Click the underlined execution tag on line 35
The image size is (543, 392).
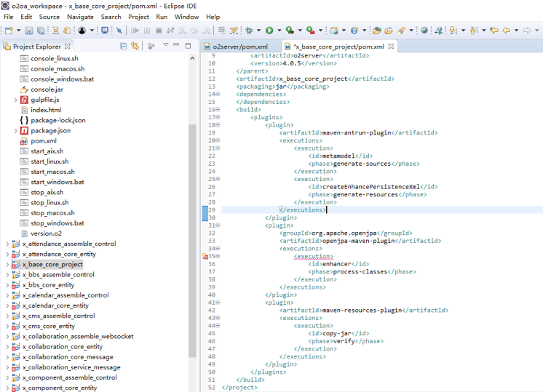click(314, 257)
